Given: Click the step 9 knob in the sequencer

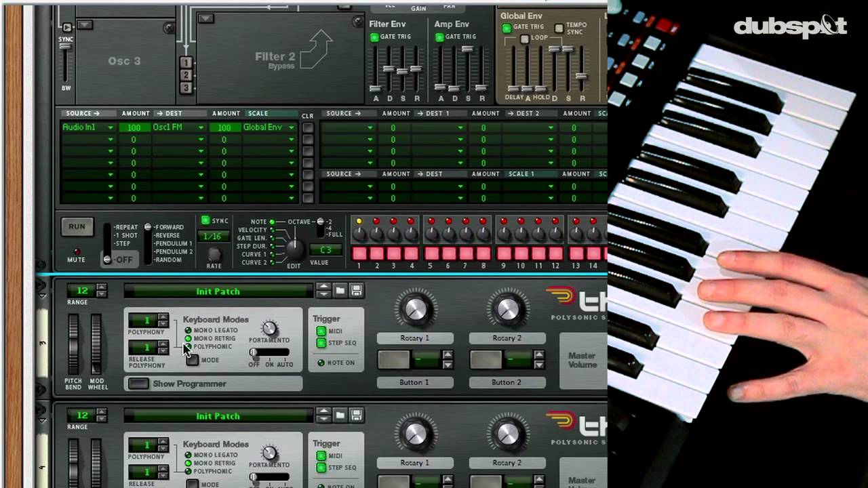Looking at the screenshot, I should [503, 234].
